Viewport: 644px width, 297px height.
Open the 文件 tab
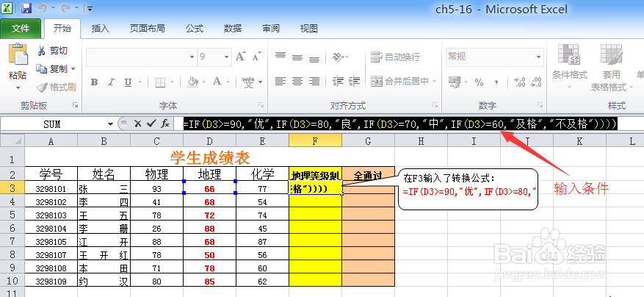click(x=21, y=29)
